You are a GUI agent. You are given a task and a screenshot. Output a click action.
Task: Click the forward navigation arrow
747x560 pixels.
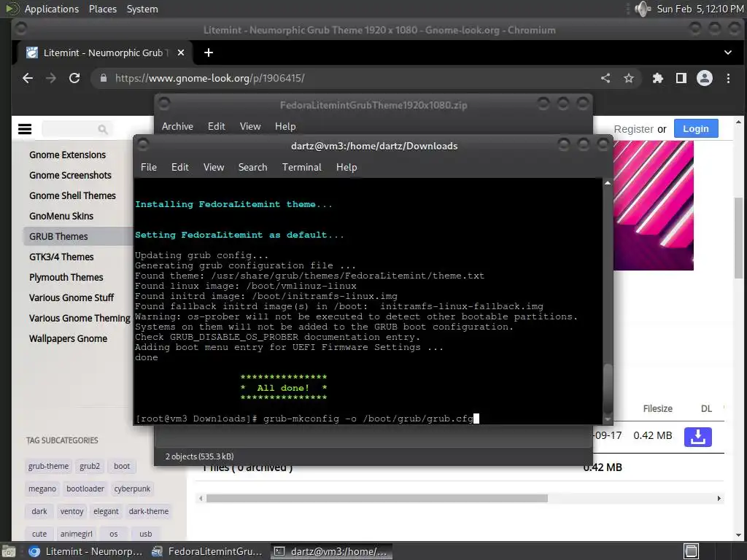(51, 78)
